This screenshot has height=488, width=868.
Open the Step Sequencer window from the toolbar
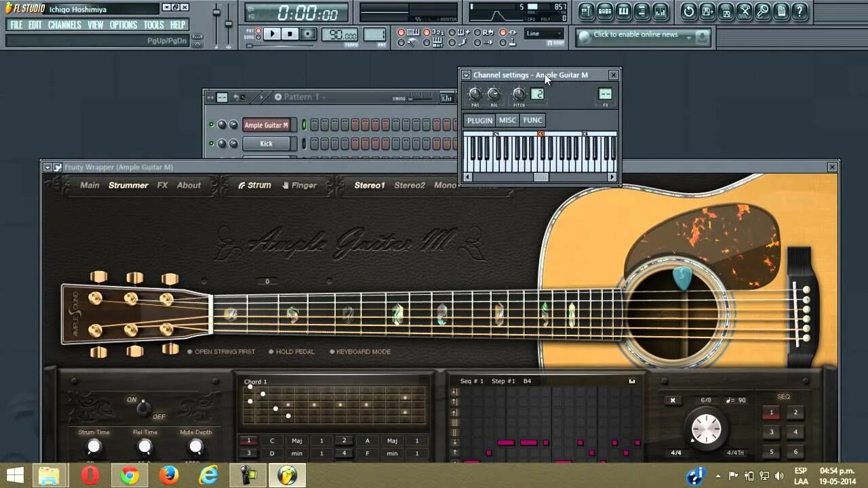click(x=605, y=12)
